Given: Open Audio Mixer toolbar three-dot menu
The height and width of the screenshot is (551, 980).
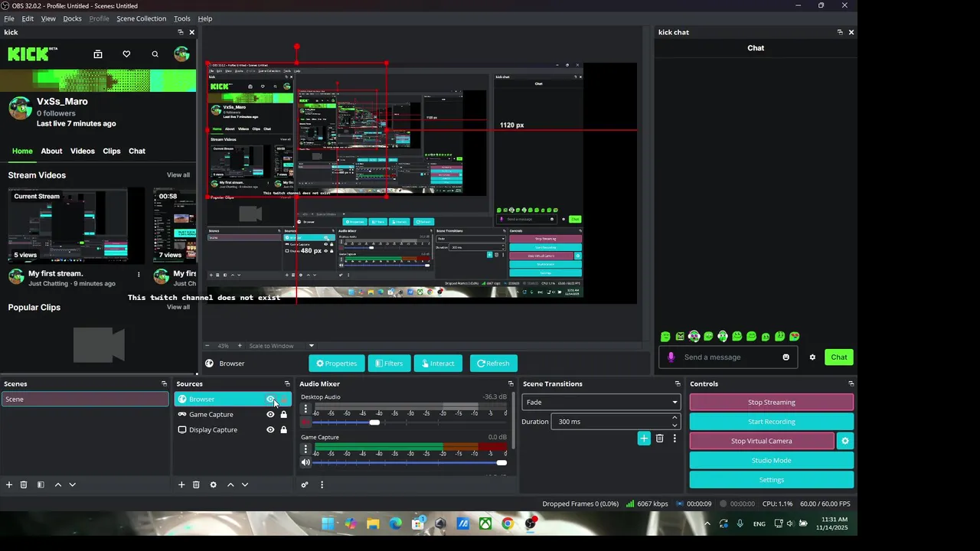Looking at the screenshot, I should tap(322, 484).
